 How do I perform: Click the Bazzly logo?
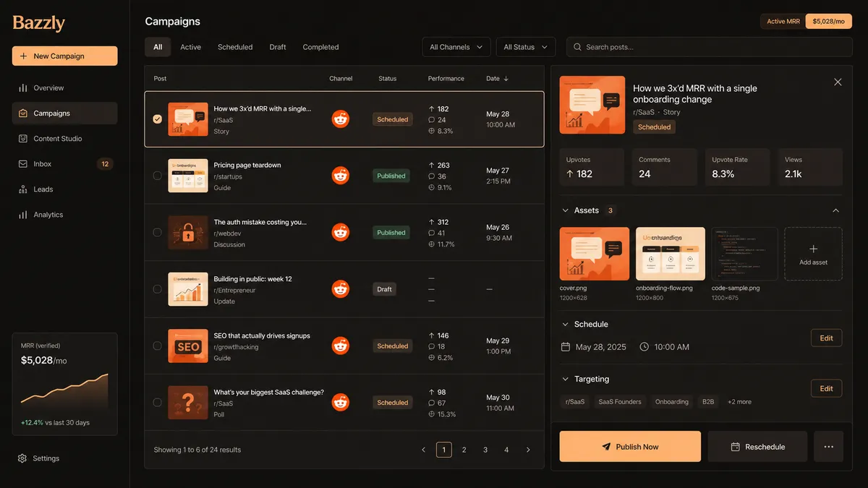(x=39, y=23)
